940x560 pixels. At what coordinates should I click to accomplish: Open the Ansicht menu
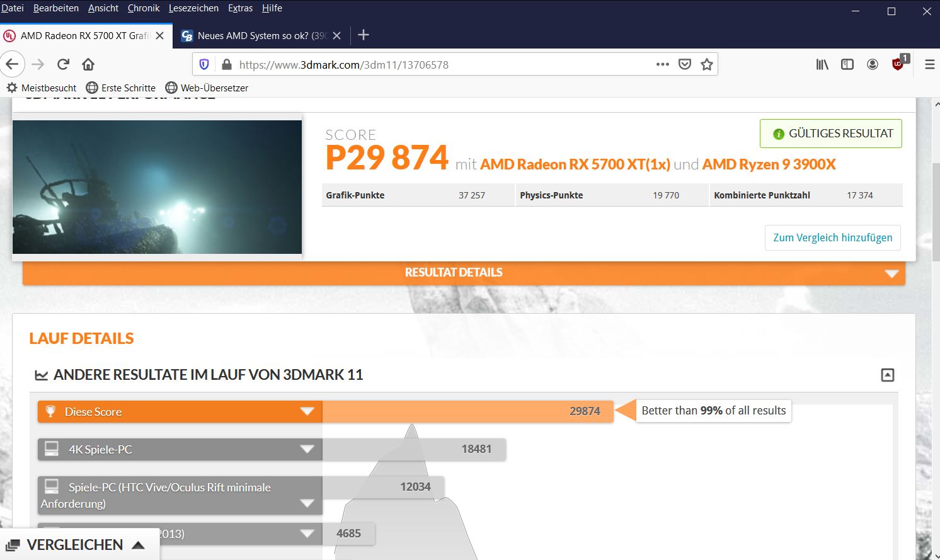pos(103,8)
